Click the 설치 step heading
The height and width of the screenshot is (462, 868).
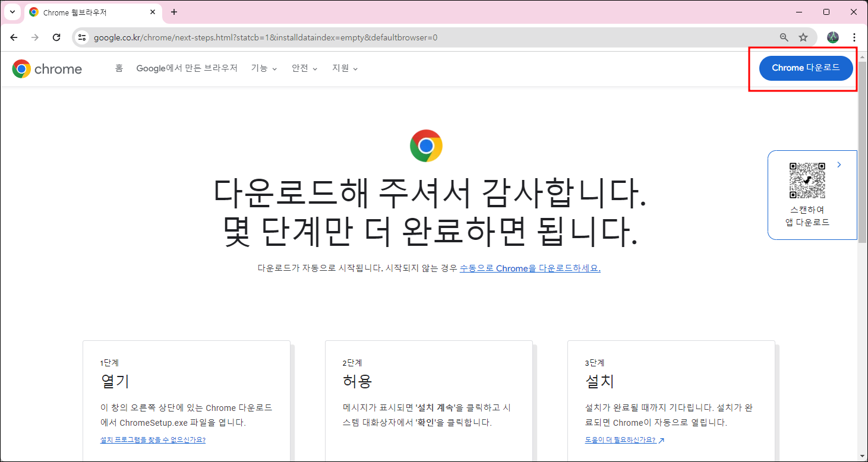click(600, 381)
